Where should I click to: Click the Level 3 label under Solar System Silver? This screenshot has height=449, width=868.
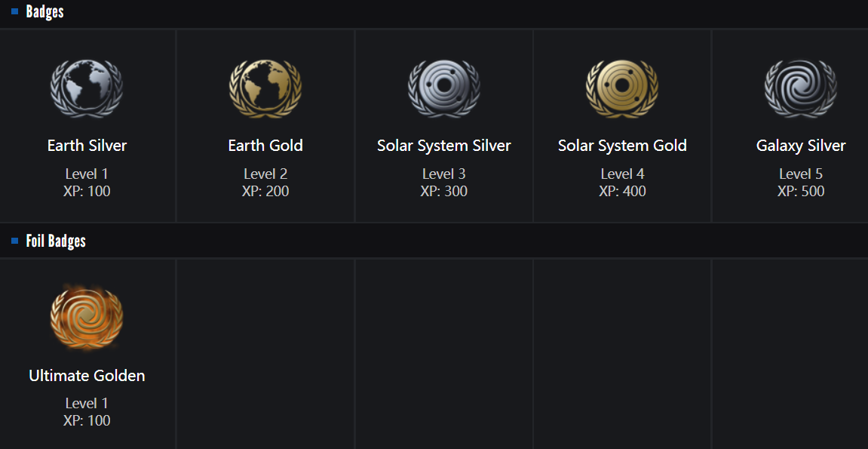pyautogui.click(x=444, y=174)
